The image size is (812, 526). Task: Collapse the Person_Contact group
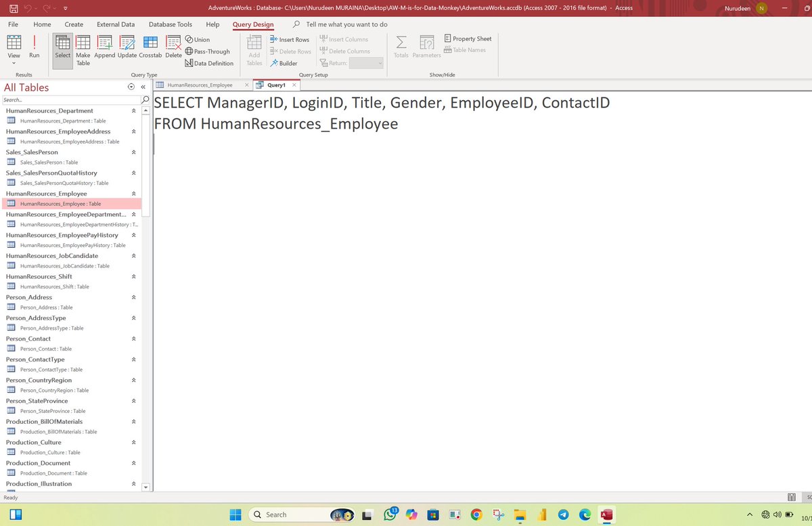[133, 339]
